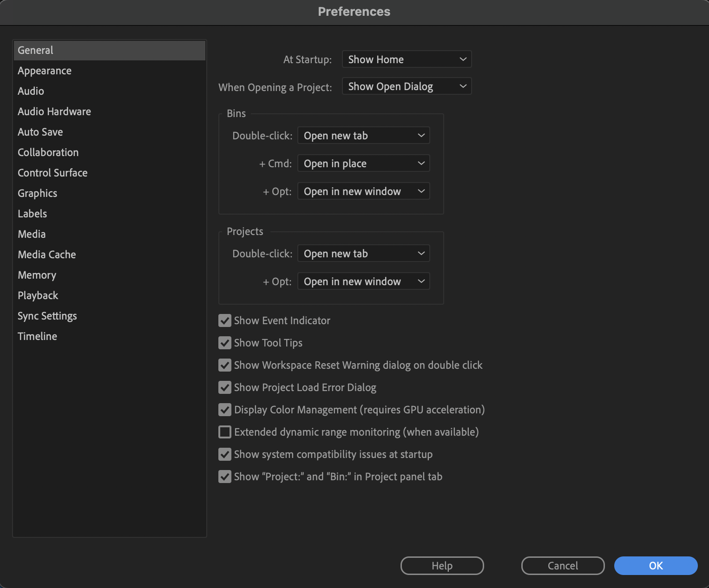The width and height of the screenshot is (709, 588).
Task: Open the Media Cache preferences
Action: pos(46,254)
